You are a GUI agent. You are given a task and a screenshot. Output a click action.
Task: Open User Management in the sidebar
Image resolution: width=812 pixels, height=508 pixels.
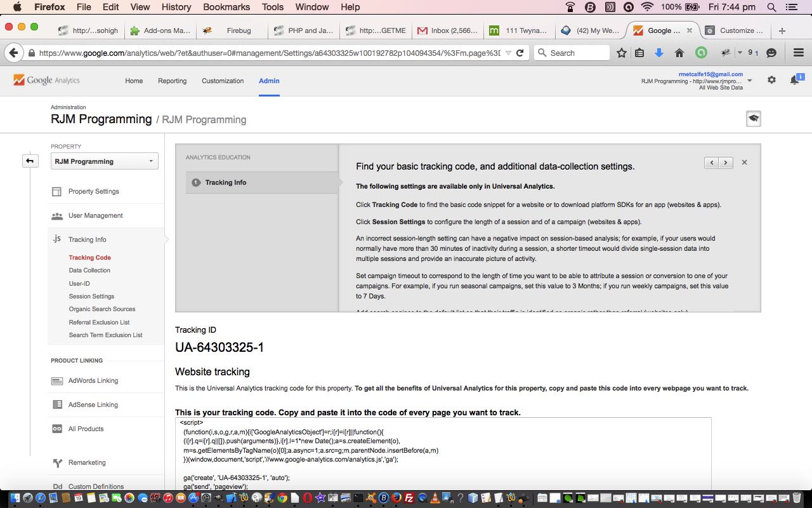click(96, 215)
